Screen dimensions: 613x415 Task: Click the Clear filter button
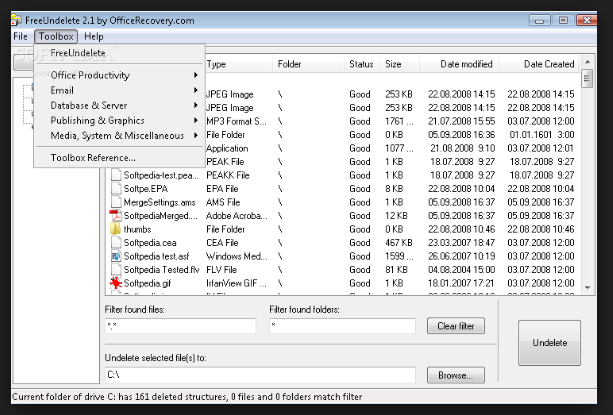click(456, 326)
